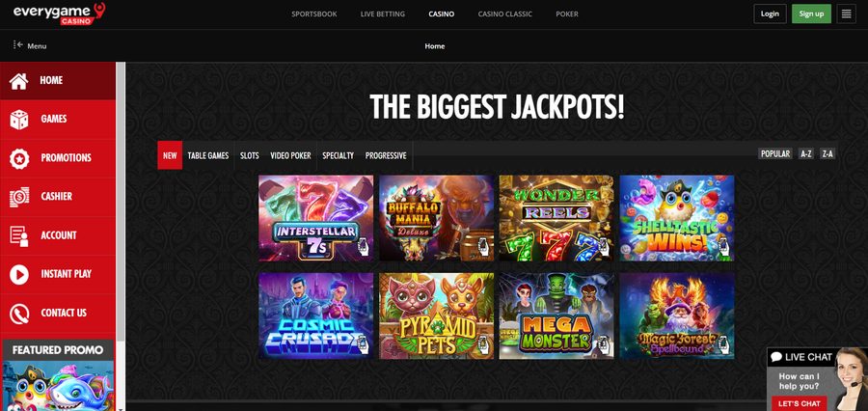Screen dimensions: 868x411
Task: Open the Buffalo Mania Deluxe game thumbnail
Action: (x=436, y=218)
